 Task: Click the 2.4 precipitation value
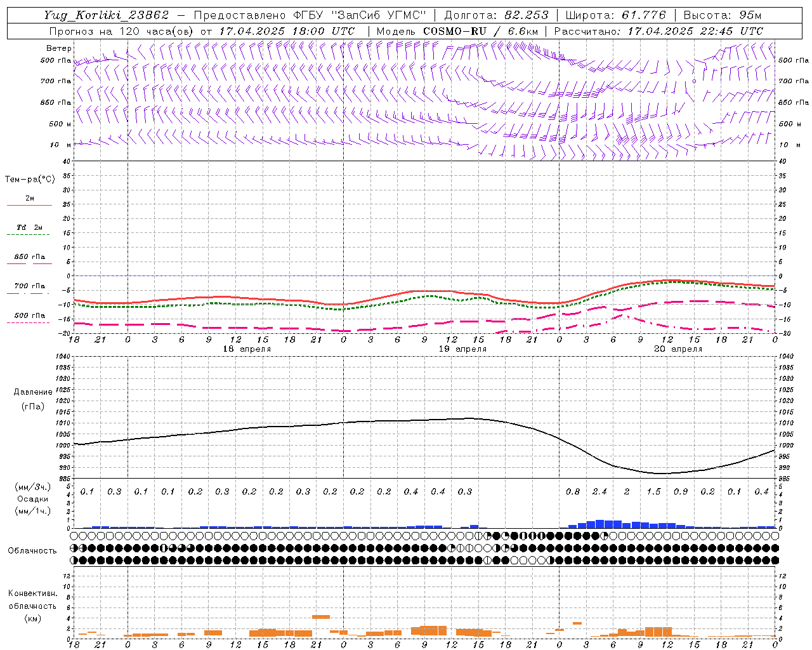coord(599,491)
